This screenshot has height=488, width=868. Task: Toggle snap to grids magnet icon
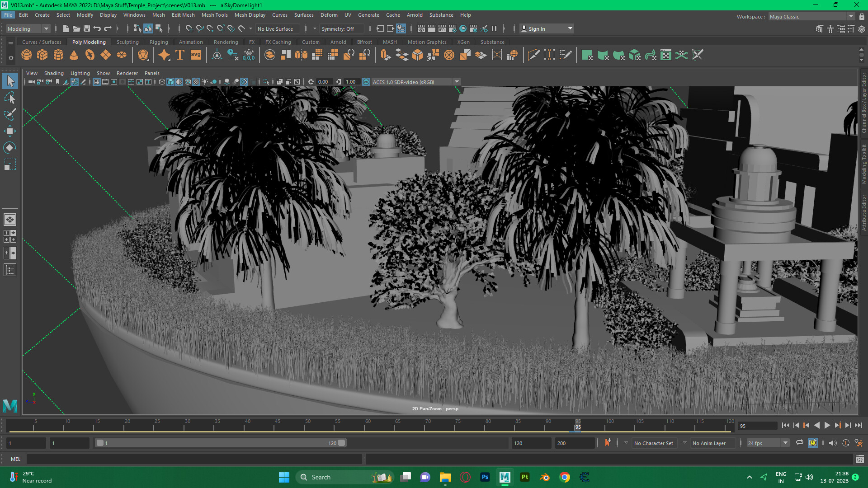point(189,28)
